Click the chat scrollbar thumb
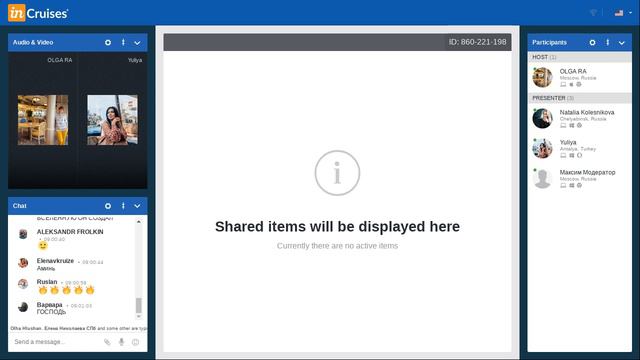The width and height of the screenshot is (640, 360). coord(139,305)
